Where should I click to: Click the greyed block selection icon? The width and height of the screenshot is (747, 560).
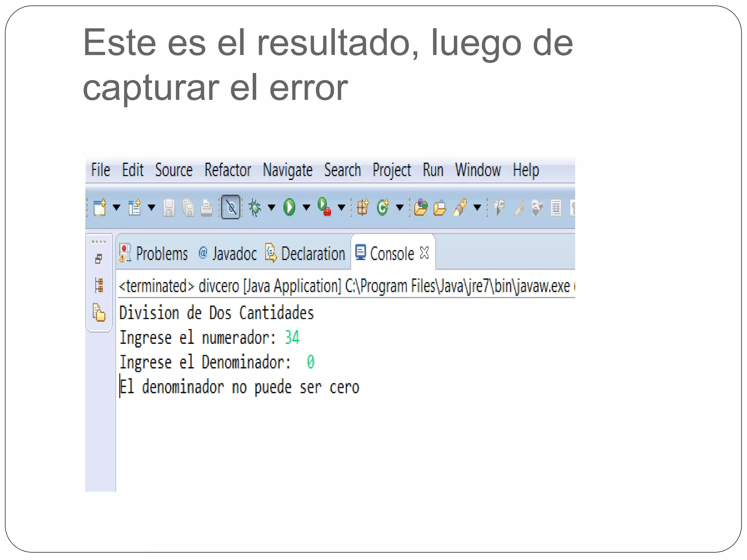[x=556, y=208]
